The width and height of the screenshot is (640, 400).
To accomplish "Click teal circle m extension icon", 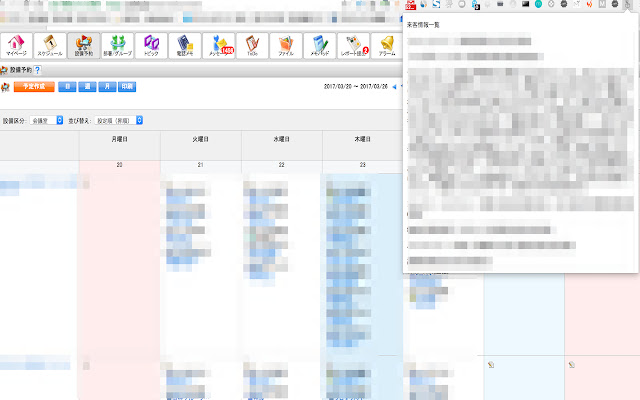I will click(x=538, y=4).
